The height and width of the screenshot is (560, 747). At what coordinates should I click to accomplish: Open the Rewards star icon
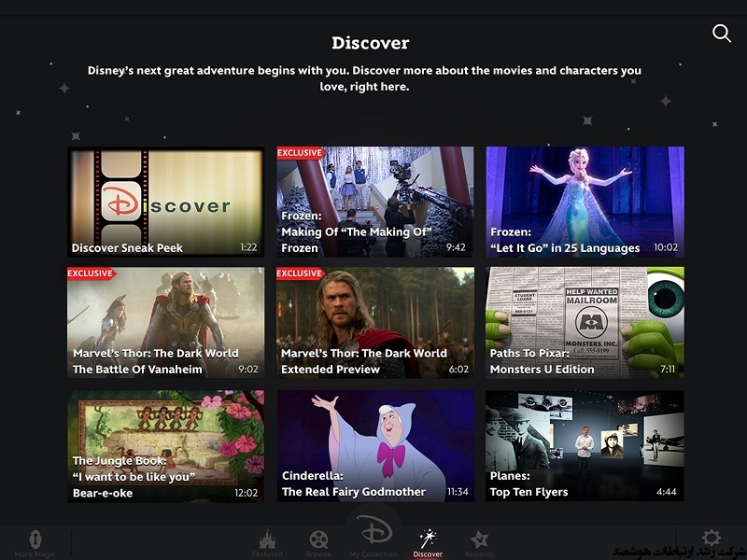[479, 540]
